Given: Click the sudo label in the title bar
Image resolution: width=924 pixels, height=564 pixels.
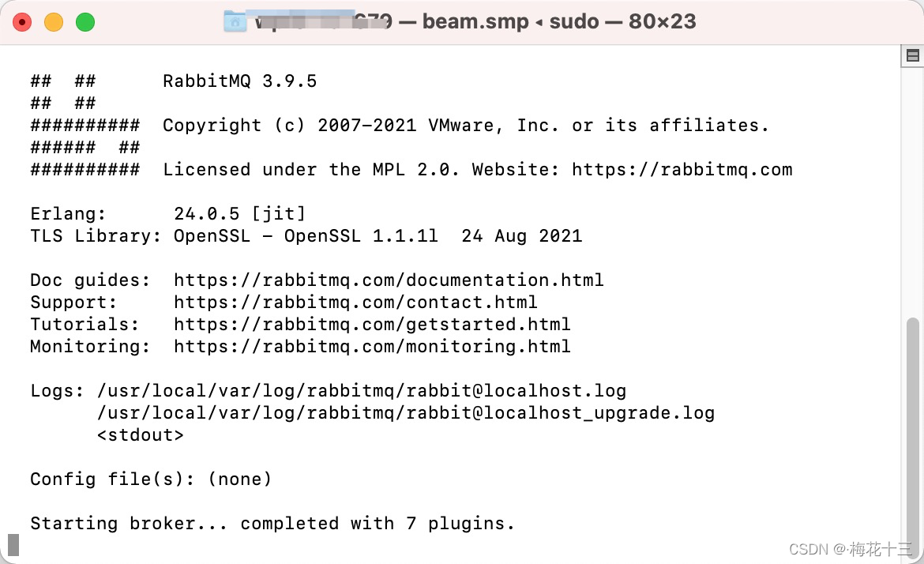Looking at the screenshot, I should (x=574, y=21).
